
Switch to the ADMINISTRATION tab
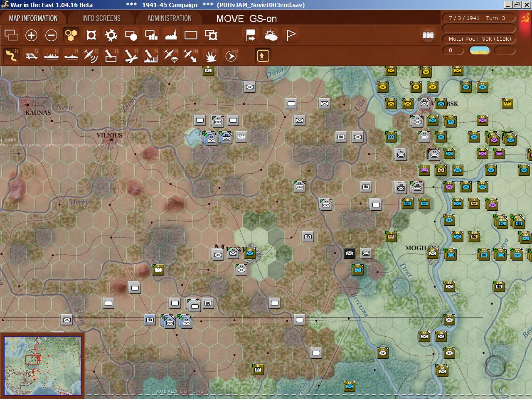[x=170, y=18]
